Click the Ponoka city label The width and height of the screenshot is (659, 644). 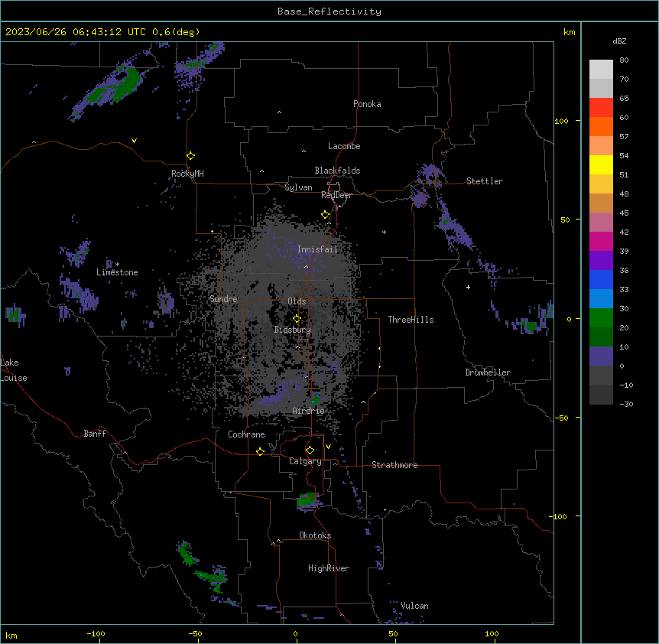(x=367, y=104)
